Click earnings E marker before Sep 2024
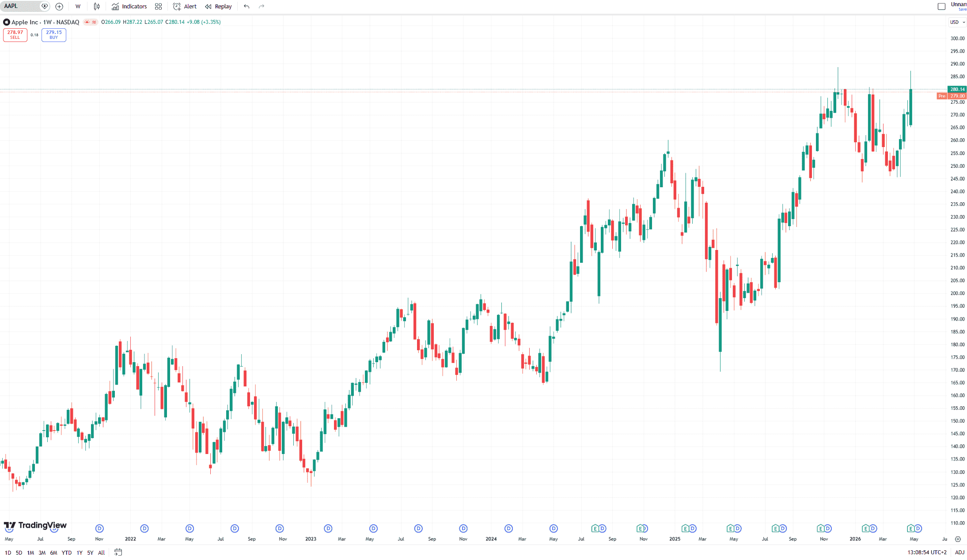This screenshot has width=967, height=560. click(595, 529)
